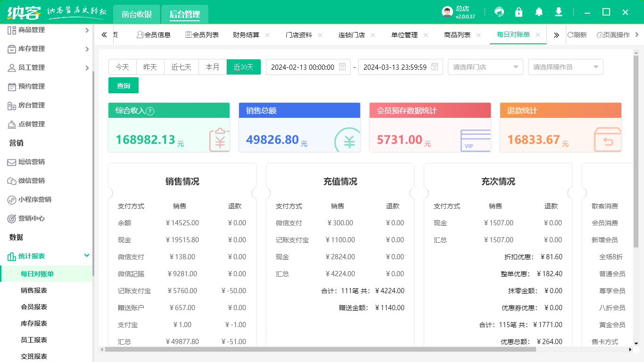Close the 财务结算 tab
Image resolution: width=644 pixels, height=362 pixels.
[267, 35]
